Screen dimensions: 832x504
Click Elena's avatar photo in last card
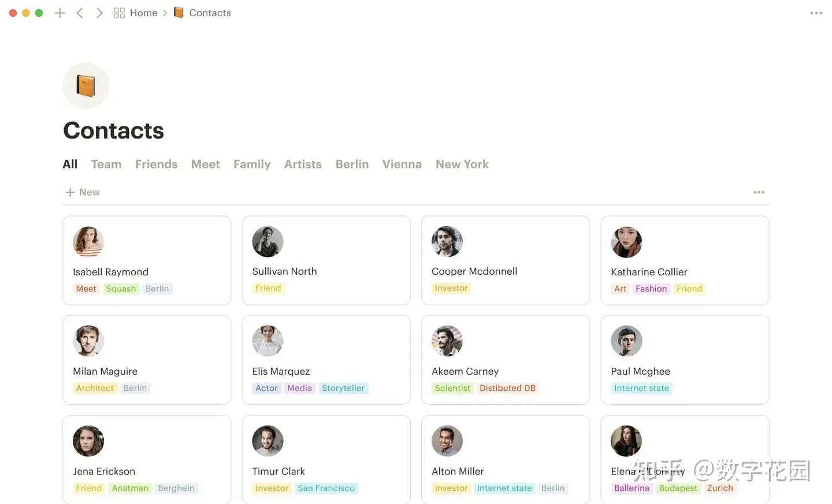coord(626,441)
